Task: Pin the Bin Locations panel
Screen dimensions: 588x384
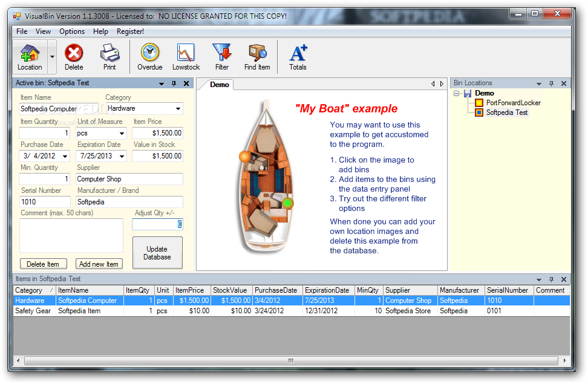Action: (551, 83)
